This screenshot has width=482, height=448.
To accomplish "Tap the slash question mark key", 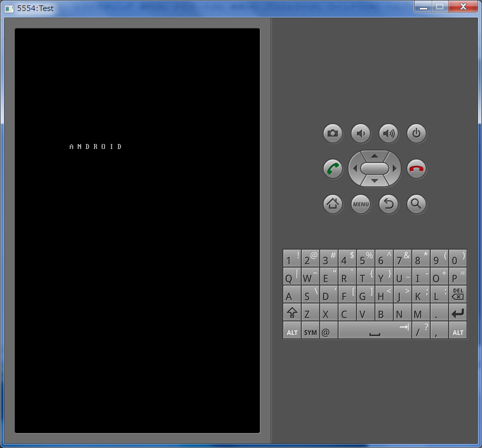I will coord(421,330).
